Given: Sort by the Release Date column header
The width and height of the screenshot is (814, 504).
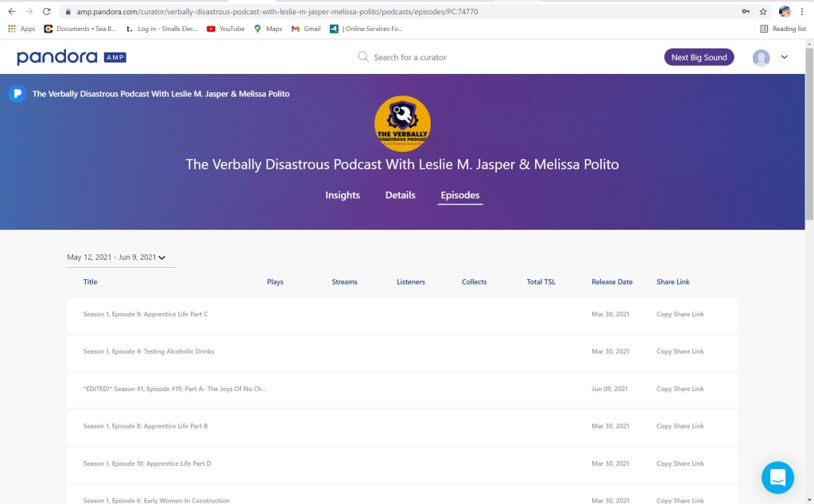Looking at the screenshot, I should click(x=611, y=282).
